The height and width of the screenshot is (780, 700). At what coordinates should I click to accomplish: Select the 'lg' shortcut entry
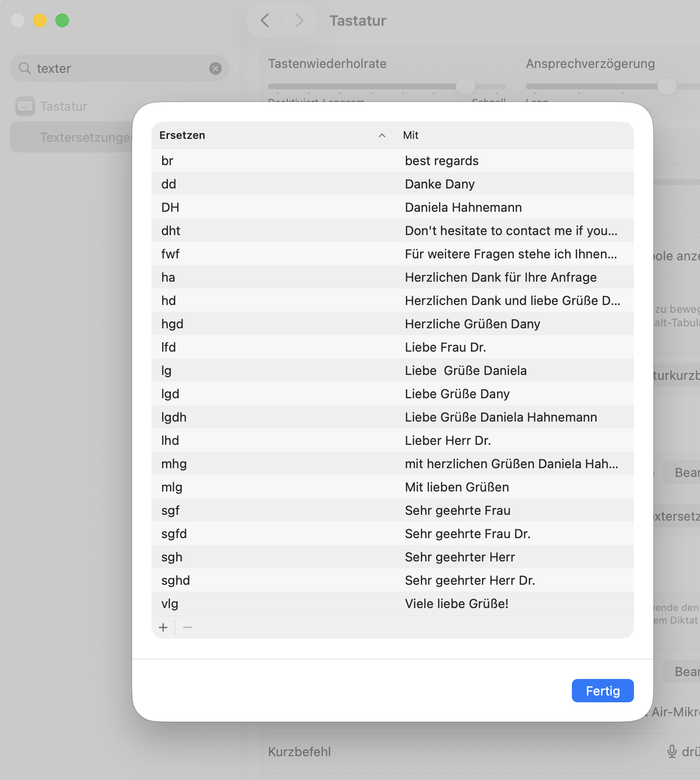166,371
